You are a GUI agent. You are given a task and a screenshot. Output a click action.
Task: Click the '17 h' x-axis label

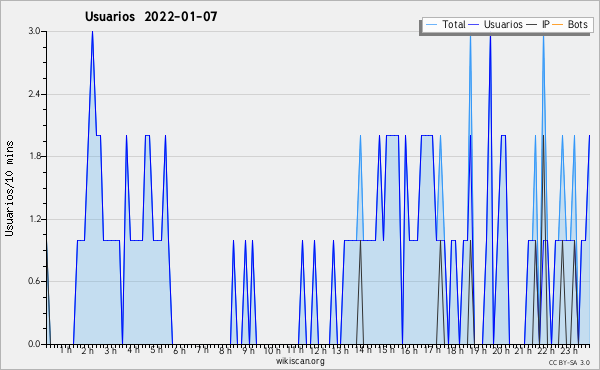point(432,350)
